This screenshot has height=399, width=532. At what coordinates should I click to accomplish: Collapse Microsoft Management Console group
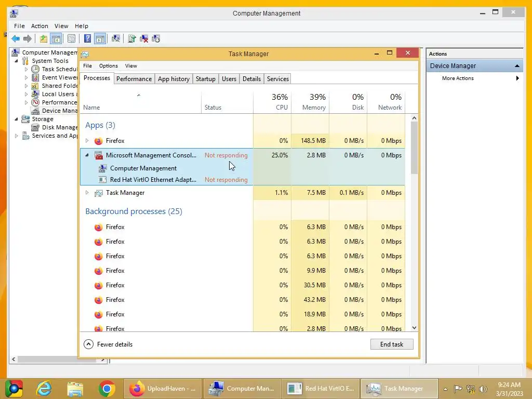pyautogui.click(x=87, y=155)
